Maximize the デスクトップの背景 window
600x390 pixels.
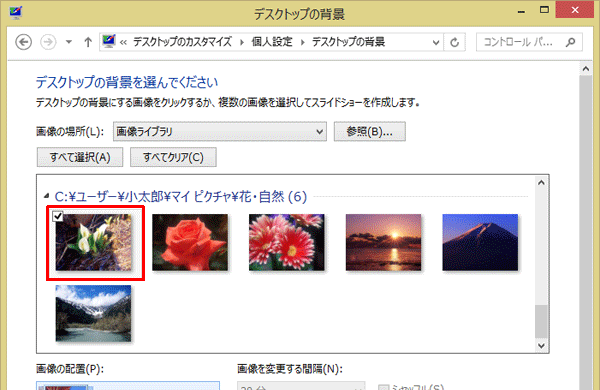tap(544, 10)
